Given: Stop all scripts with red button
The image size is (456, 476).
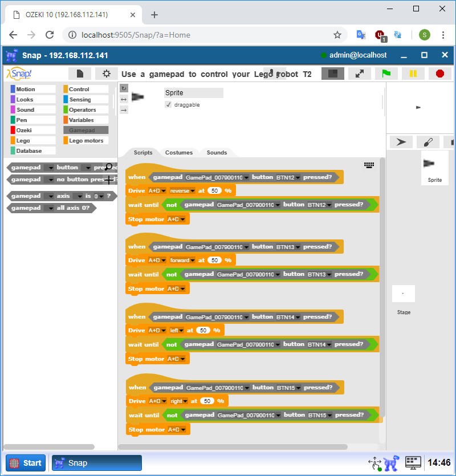Looking at the screenshot, I should pyautogui.click(x=439, y=74).
